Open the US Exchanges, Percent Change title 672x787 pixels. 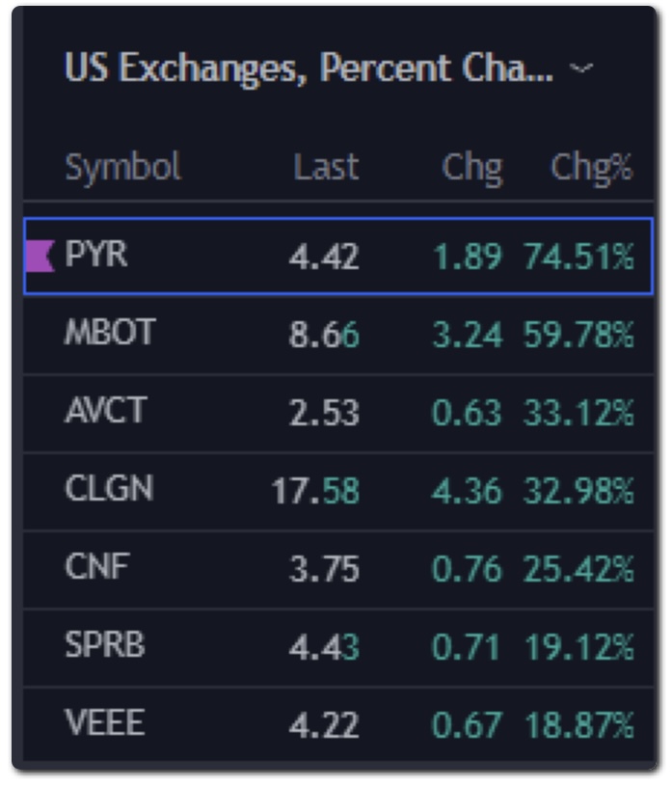point(309,68)
